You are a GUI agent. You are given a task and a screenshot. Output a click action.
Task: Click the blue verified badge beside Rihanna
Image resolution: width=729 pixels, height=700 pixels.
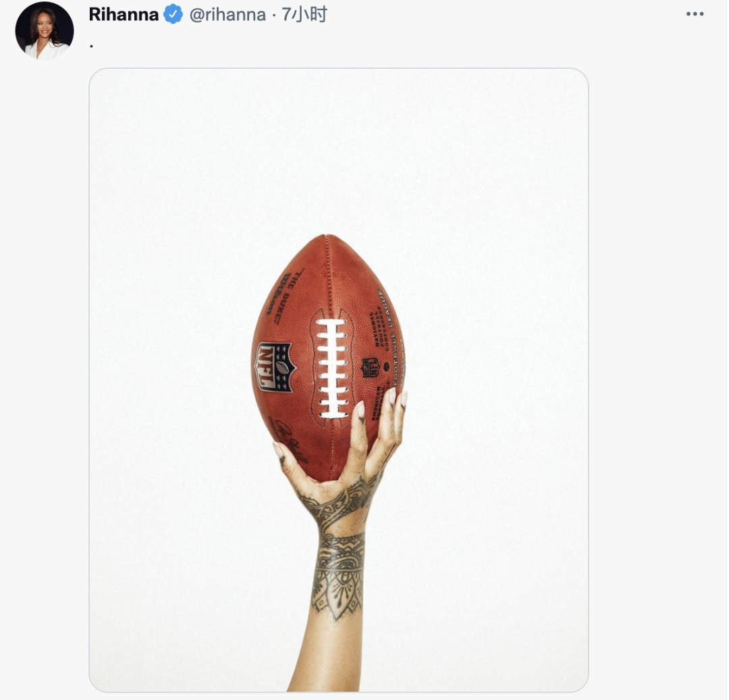[x=173, y=14]
